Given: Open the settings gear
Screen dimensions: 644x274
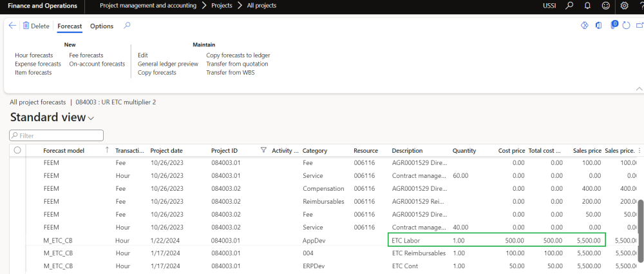Looking at the screenshot, I should coord(624,6).
